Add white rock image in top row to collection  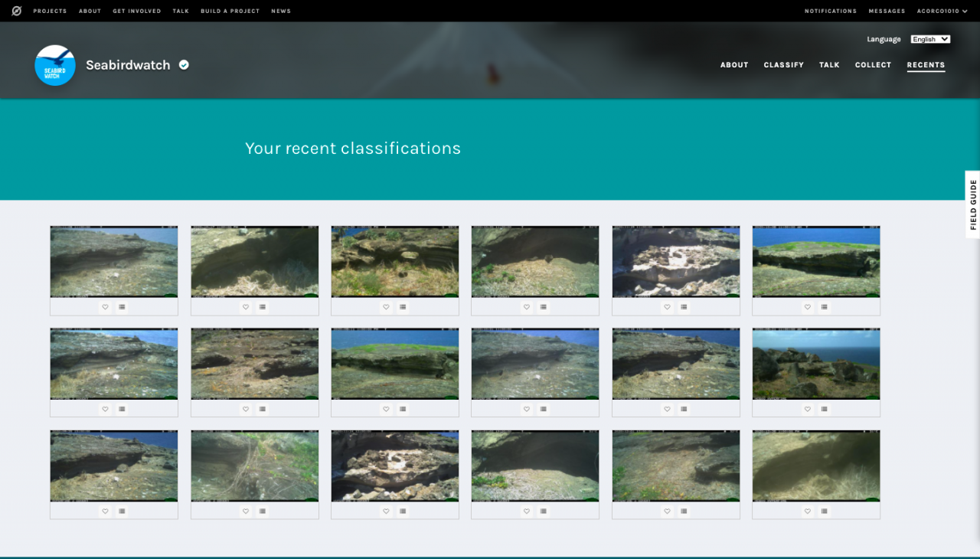pos(684,307)
